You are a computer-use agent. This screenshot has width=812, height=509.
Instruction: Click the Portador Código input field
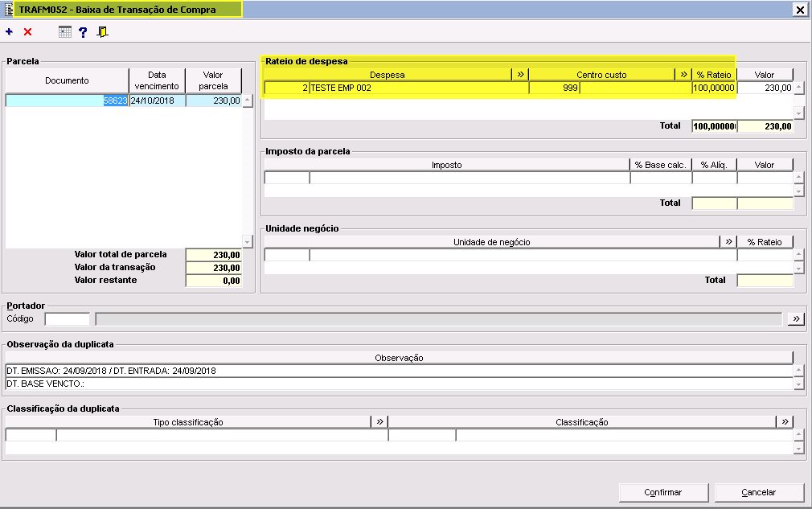pos(68,319)
